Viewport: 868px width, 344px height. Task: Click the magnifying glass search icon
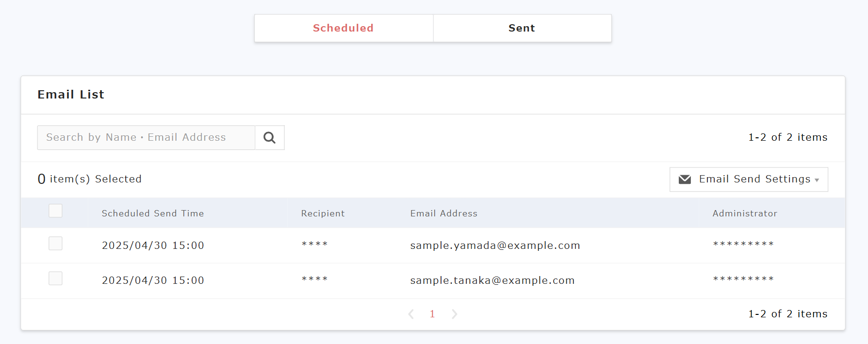269,138
